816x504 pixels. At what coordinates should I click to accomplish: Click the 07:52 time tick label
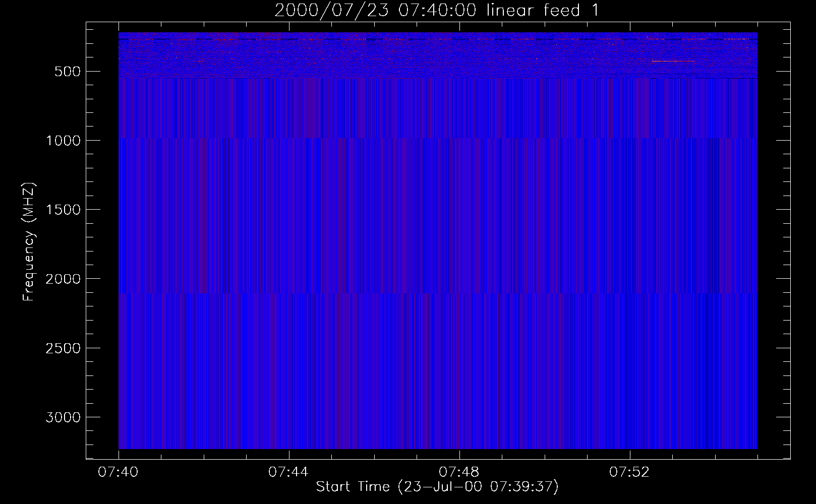pyautogui.click(x=630, y=472)
